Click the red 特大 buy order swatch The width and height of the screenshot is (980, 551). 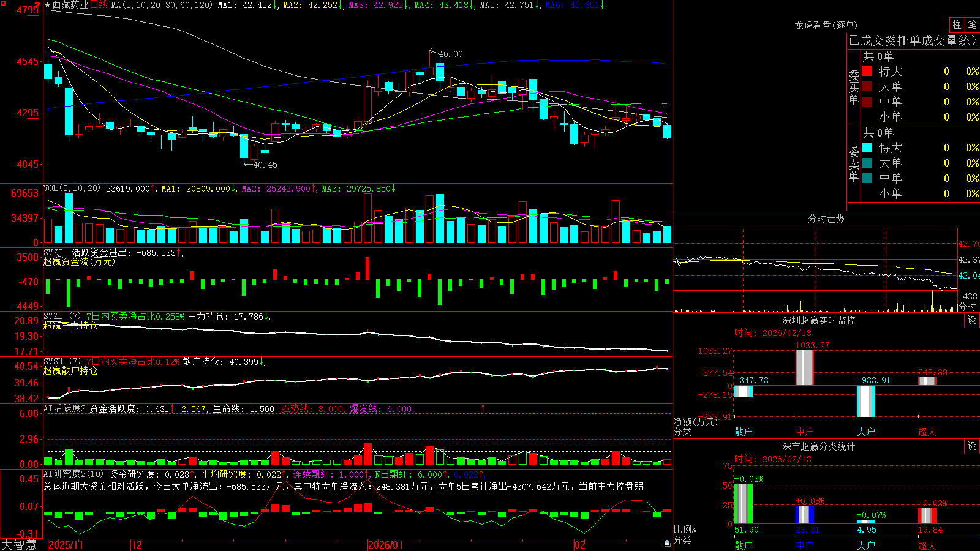pos(867,71)
